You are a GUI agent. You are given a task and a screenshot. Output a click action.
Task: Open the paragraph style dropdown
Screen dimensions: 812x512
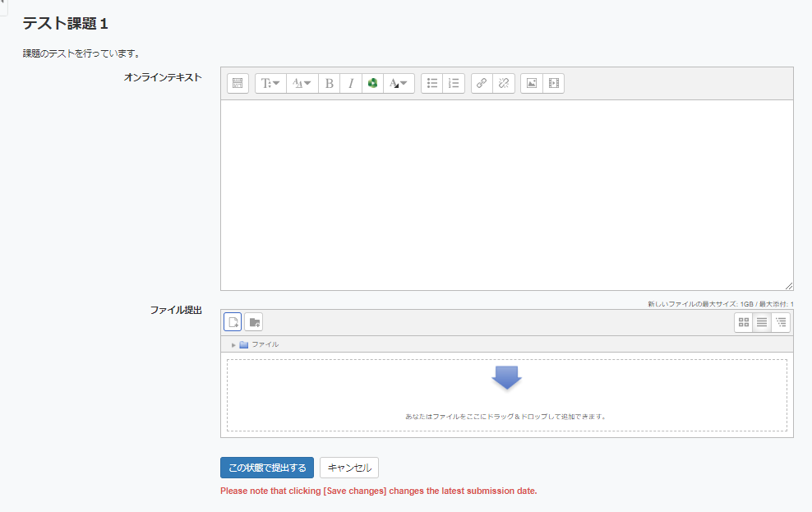tap(270, 83)
